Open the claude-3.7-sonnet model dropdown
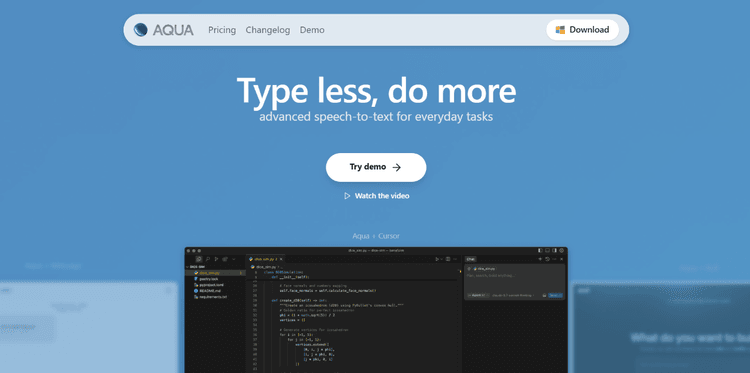750x373 pixels. point(513,295)
